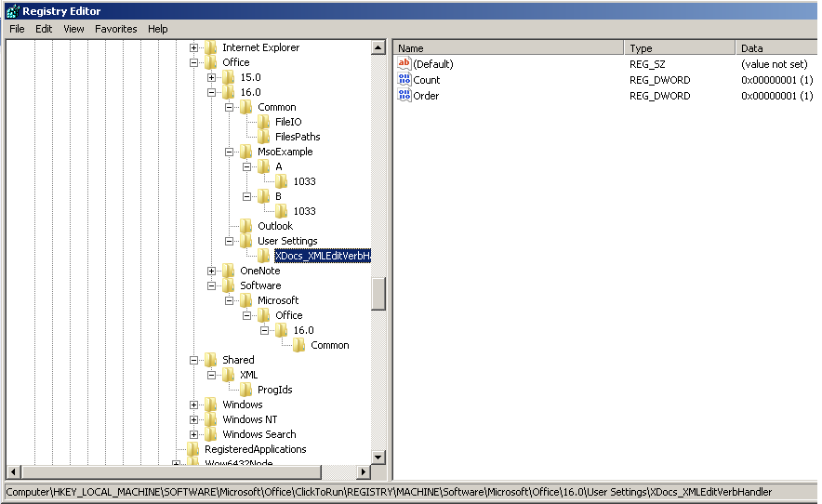The width and height of the screenshot is (822, 504).
Task: Select the Windows NT key
Action: (249, 419)
